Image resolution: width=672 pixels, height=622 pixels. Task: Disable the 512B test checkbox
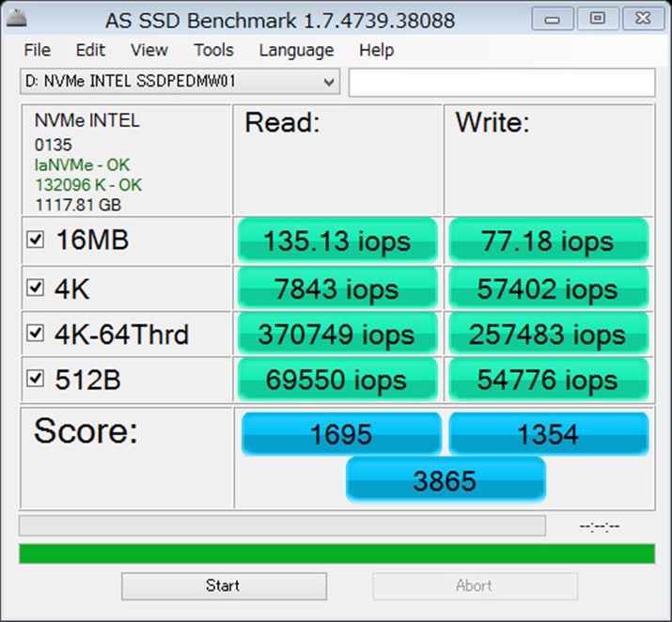[36, 379]
